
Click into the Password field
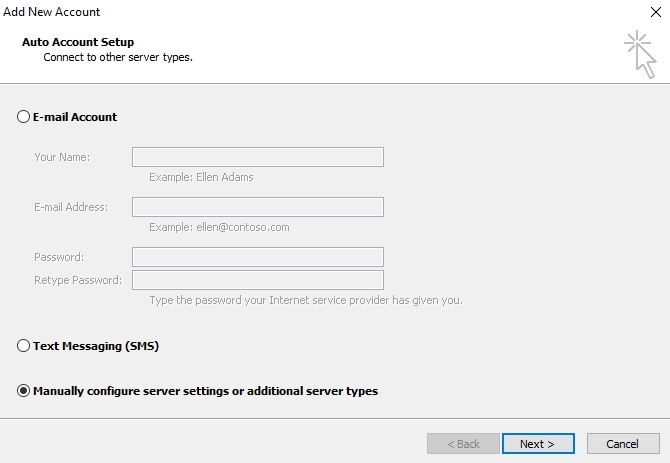point(258,257)
